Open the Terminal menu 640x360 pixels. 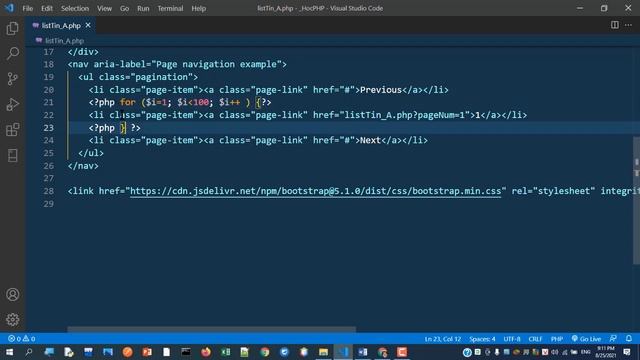point(170,8)
